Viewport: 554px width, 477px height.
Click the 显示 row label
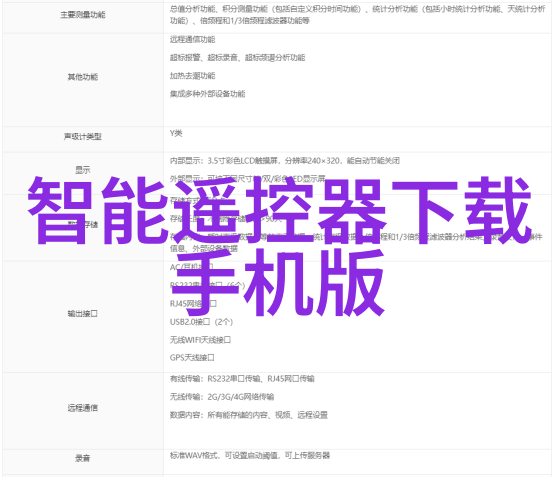tap(83, 170)
